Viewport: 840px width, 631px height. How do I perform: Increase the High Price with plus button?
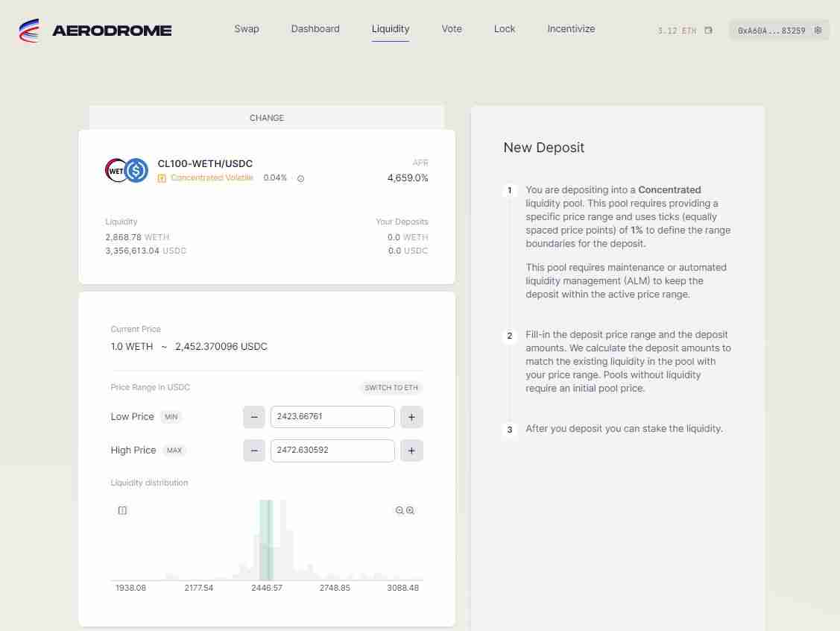[x=411, y=451]
